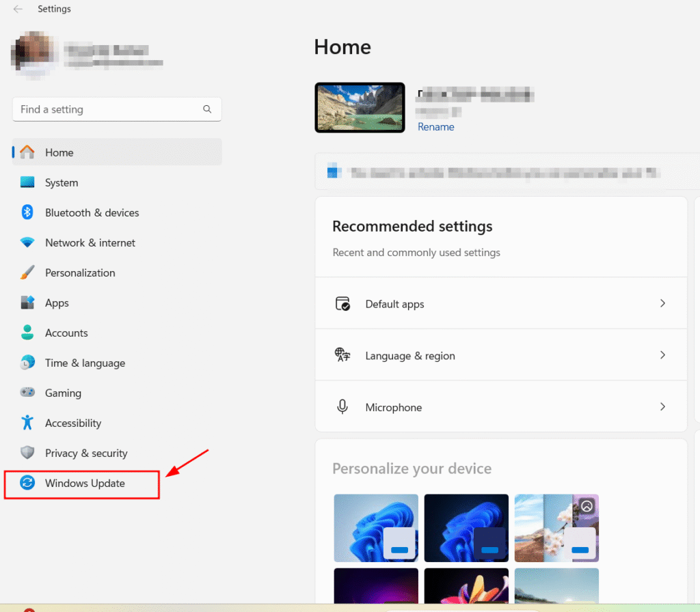The image size is (700, 612).
Task: Click the Bluetooth icon in sidebar
Action: click(27, 212)
